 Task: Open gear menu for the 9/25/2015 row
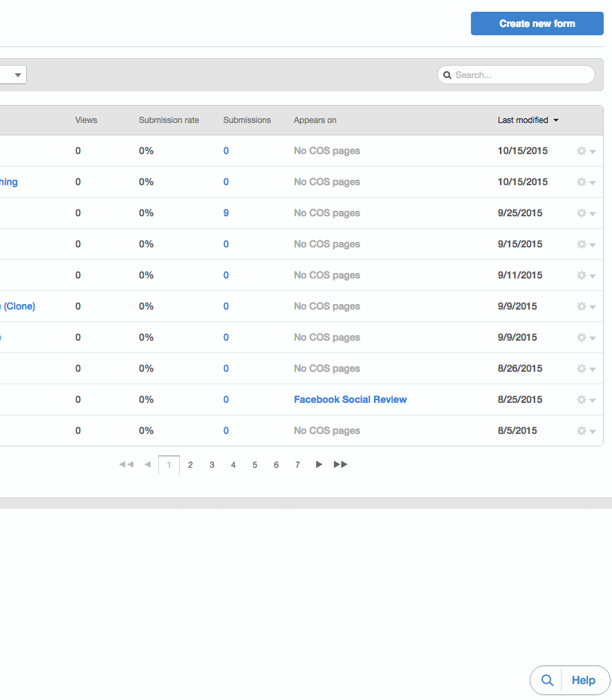click(x=586, y=213)
